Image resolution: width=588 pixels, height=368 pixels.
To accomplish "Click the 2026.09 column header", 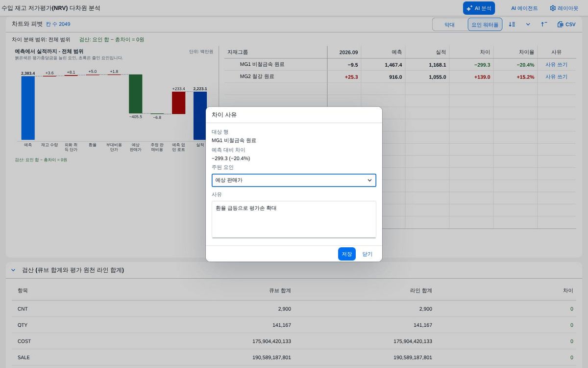I will pyautogui.click(x=349, y=52).
